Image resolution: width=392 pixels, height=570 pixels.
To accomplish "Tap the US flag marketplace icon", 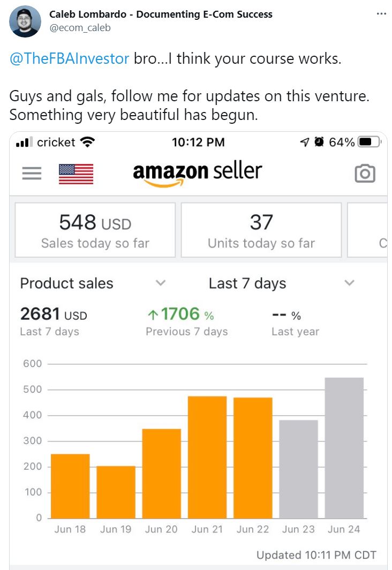I will pos(76,174).
